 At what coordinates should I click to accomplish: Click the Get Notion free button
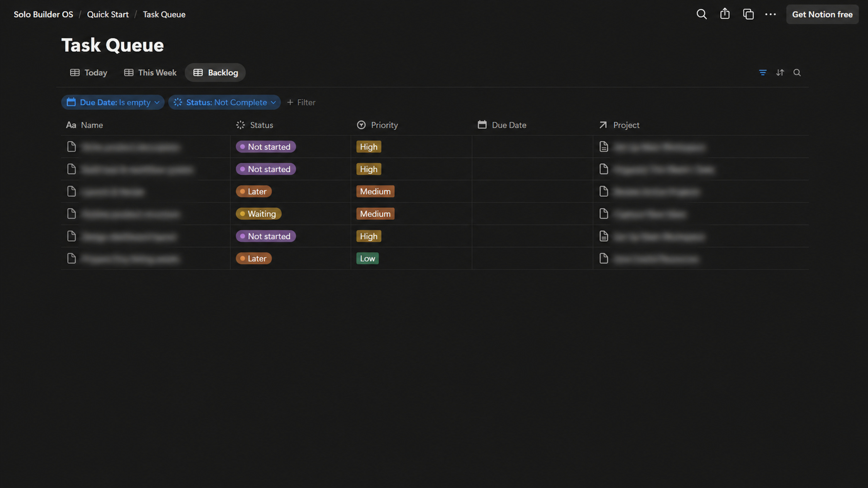(x=822, y=14)
